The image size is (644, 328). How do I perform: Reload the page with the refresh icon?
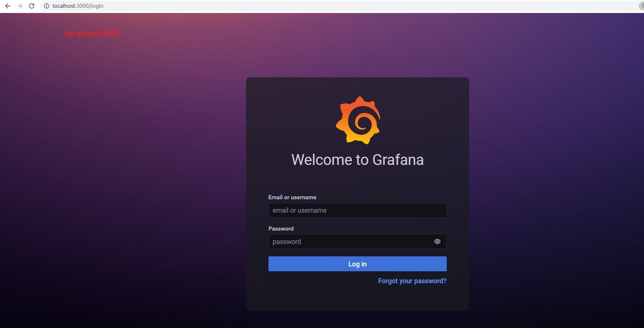point(32,6)
